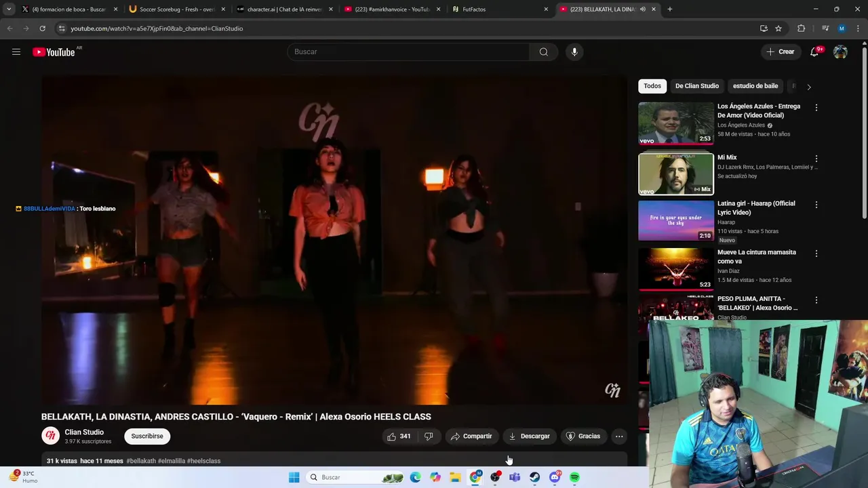The height and width of the screenshot is (488, 868).
Task: Open OBS Studio from taskbar
Action: (495, 477)
